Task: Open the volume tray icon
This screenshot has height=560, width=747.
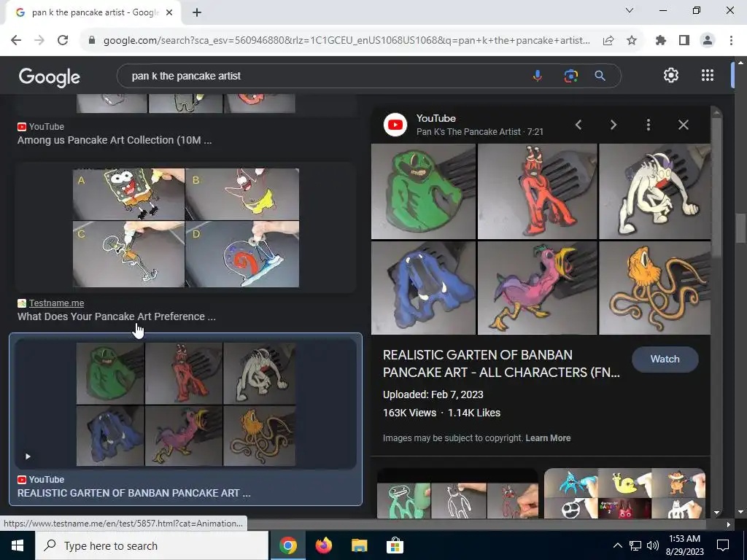Action: pyautogui.click(x=653, y=545)
